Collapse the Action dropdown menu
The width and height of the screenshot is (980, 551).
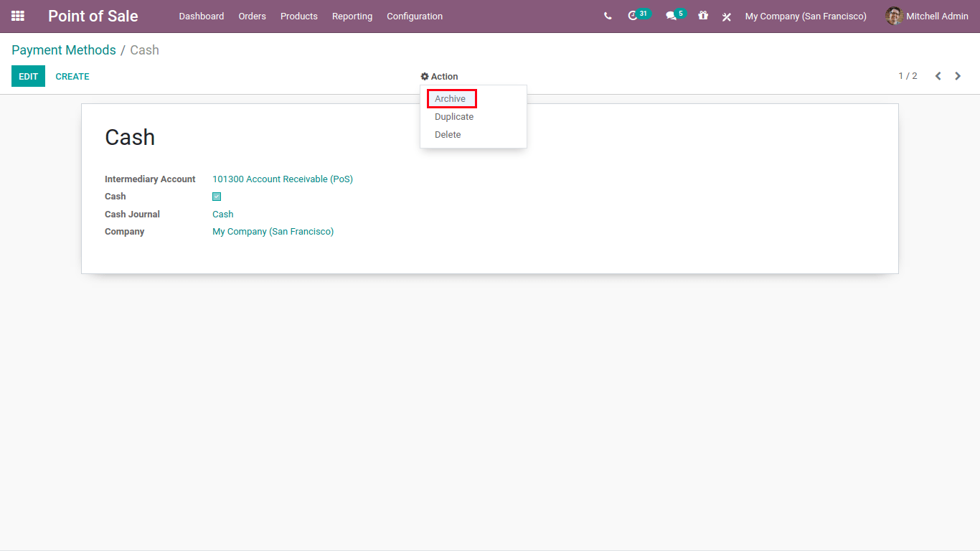(x=439, y=77)
